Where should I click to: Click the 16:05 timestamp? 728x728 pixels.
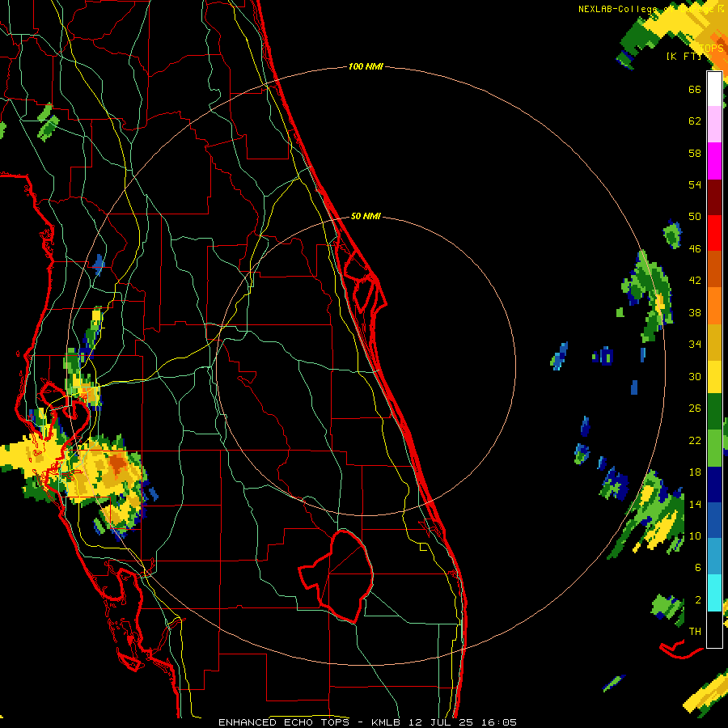tap(498, 722)
